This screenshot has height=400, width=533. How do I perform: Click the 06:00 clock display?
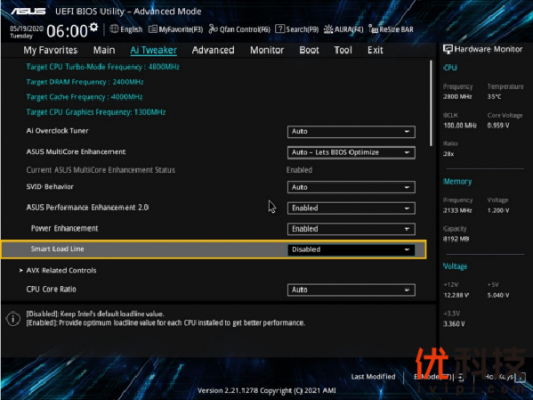tap(67, 31)
